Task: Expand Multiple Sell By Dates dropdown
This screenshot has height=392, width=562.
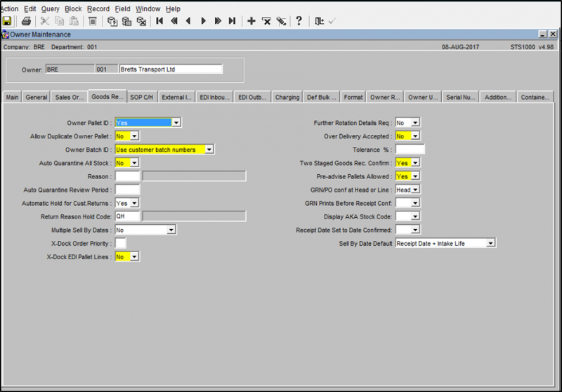Action: pos(171,230)
